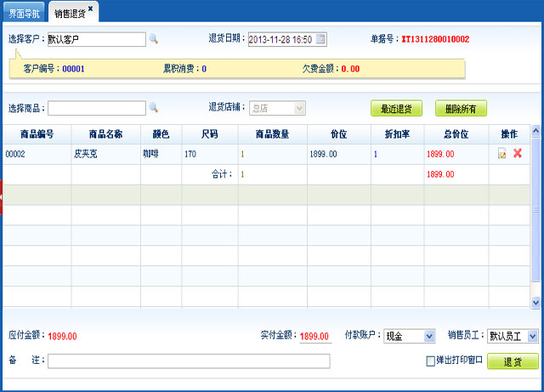Image resolution: width=544 pixels, height=392 pixels.
Task: Click the 累积消费 value 0
Action: [204, 69]
